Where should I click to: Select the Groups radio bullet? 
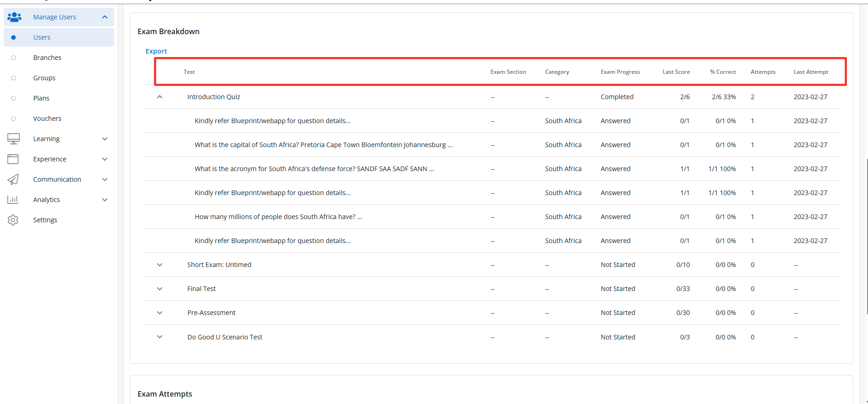tap(13, 78)
